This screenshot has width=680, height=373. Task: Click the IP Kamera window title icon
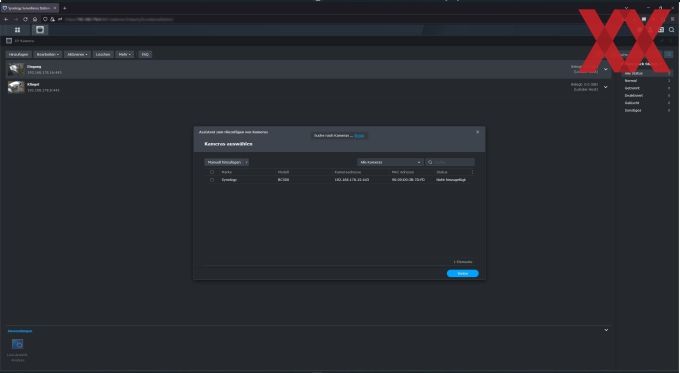point(9,41)
